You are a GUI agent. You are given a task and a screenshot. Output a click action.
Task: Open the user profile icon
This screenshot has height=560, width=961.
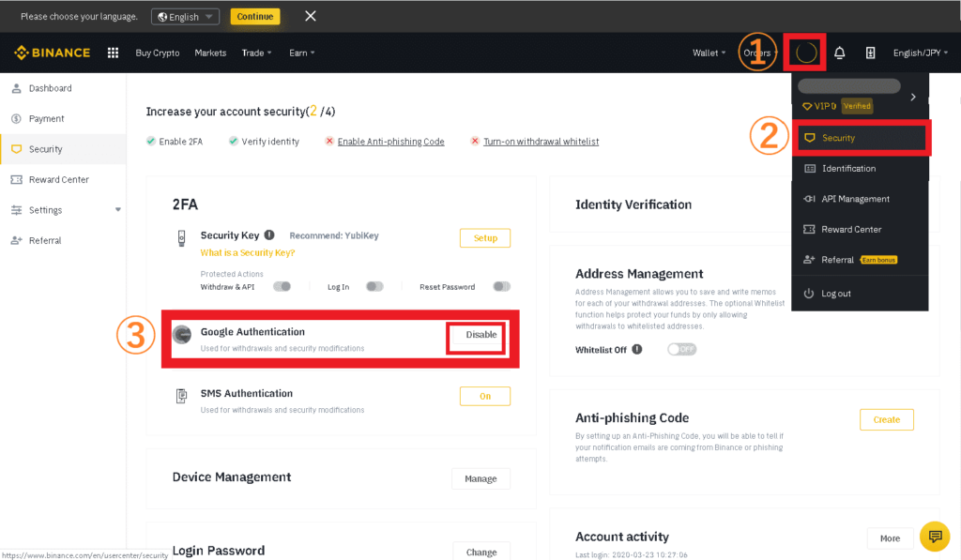point(806,53)
